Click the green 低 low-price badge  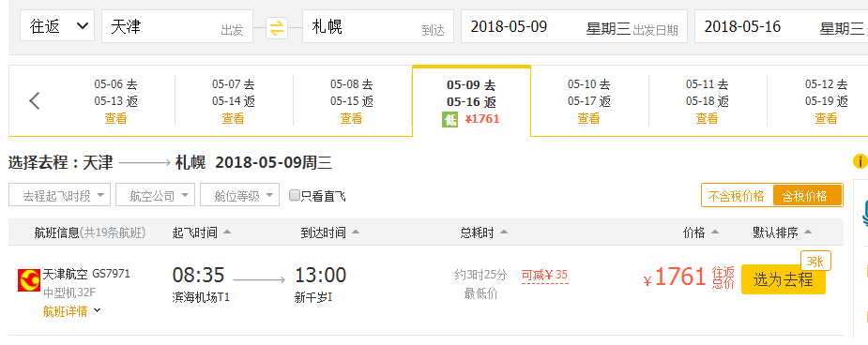click(x=450, y=119)
